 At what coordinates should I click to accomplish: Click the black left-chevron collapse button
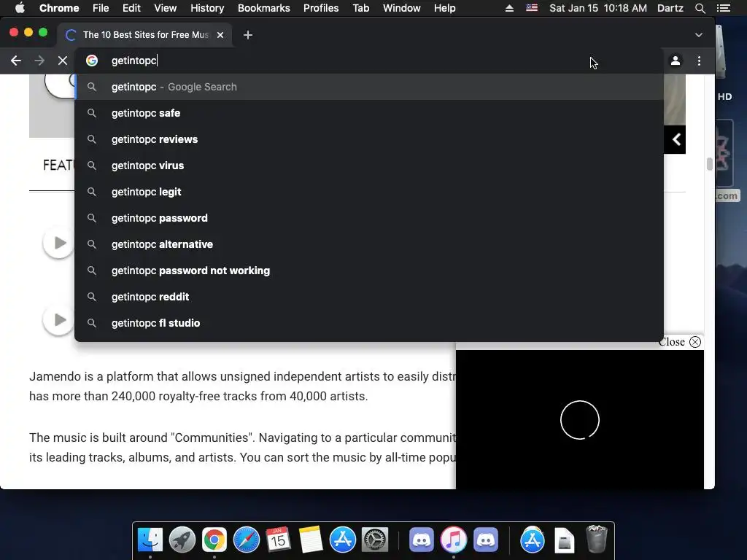(675, 139)
